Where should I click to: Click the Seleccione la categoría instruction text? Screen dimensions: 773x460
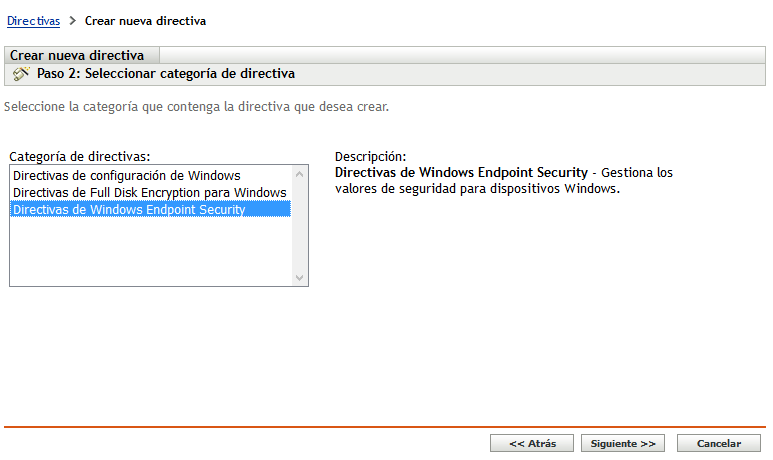coord(196,105)
